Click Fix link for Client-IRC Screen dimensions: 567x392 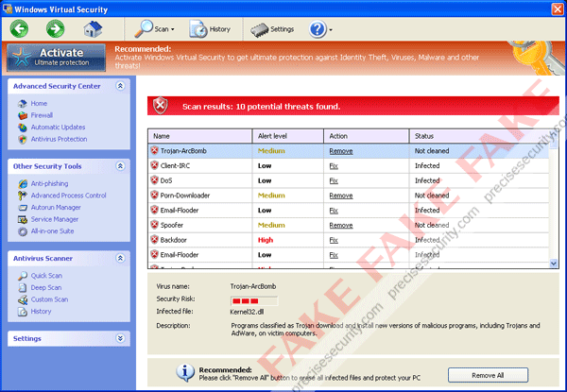click(x=334, y=166)
